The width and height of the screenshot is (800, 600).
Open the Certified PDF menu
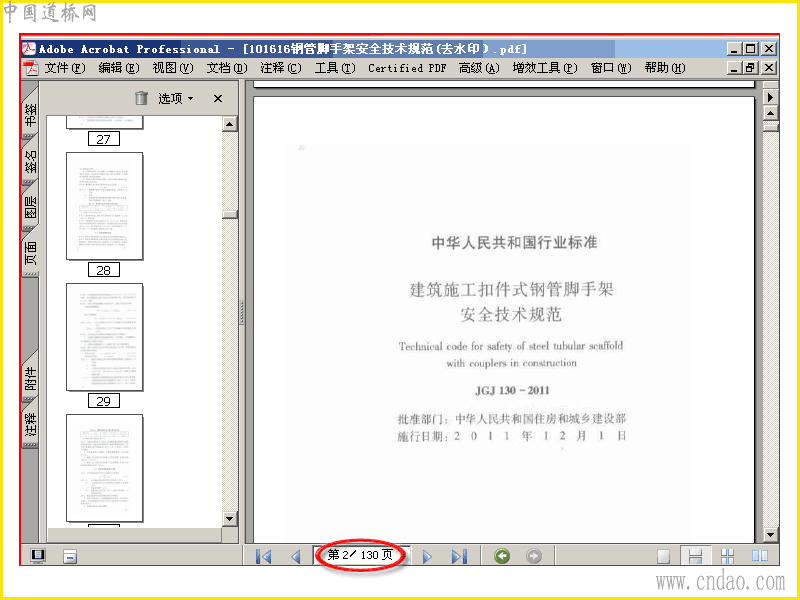[407, 68]
